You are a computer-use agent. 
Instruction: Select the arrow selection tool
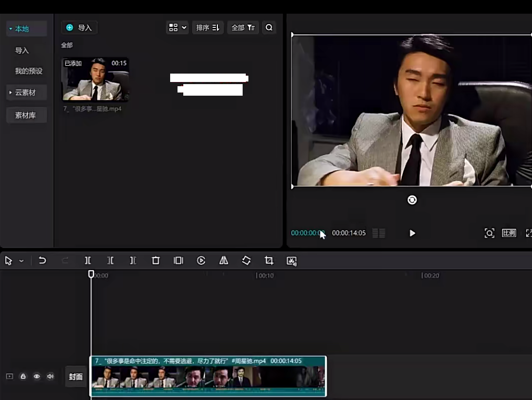pos(7,260)
